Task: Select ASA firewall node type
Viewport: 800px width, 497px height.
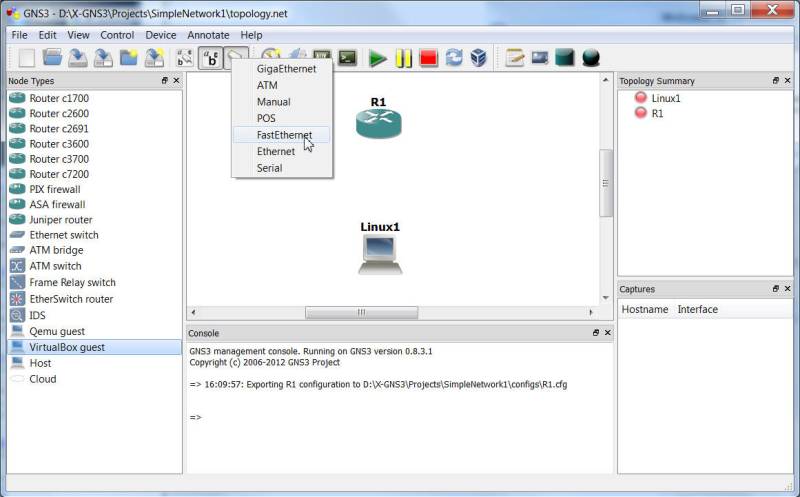Action: click(94, 205)
